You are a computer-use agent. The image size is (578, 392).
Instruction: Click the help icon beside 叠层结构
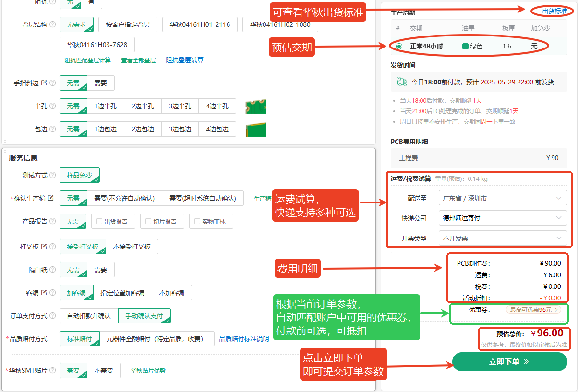click(53, 24)
